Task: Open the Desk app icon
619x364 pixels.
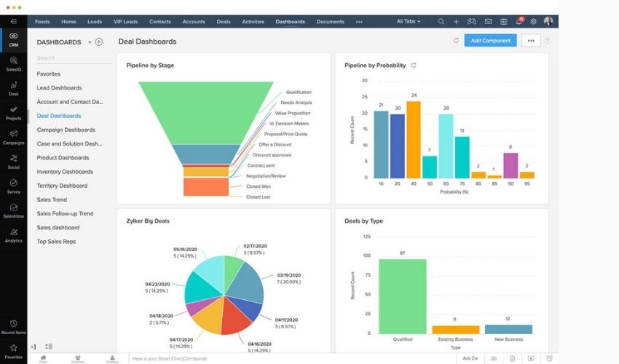Action: (13, 88)
